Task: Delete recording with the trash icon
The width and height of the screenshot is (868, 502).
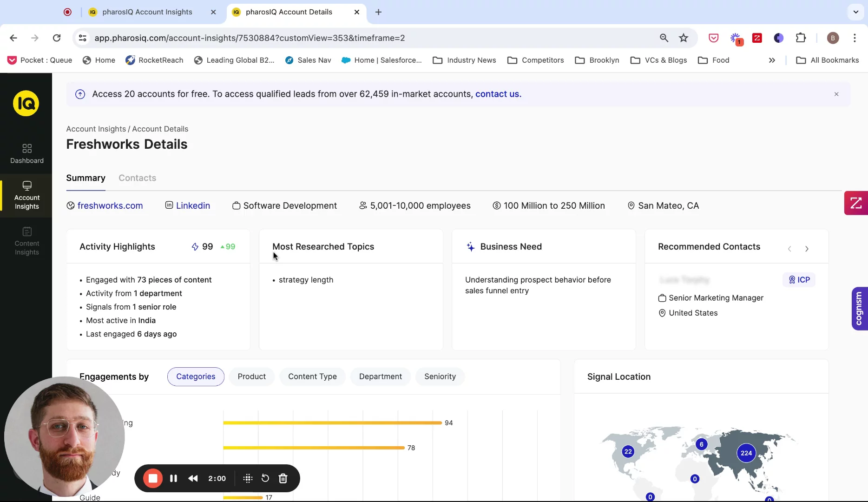Action: [283, 478]
